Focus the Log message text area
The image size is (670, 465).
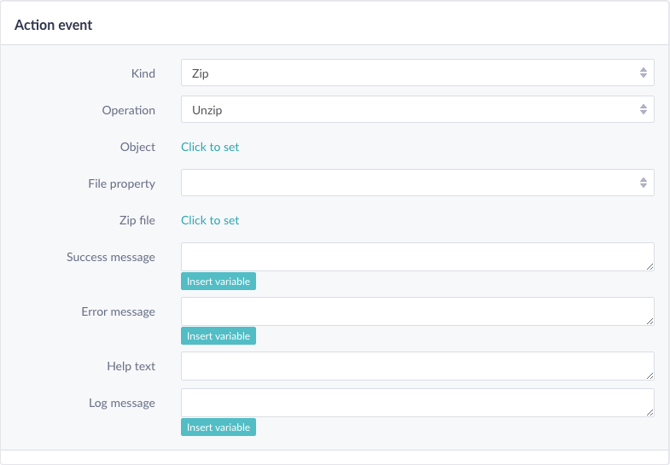coord(417,403)
